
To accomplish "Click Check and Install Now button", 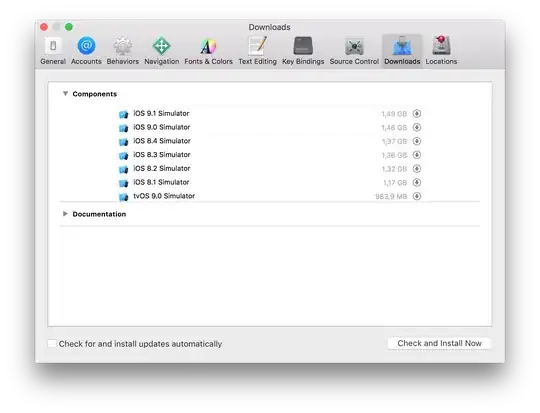I will (x=439, y=343).
